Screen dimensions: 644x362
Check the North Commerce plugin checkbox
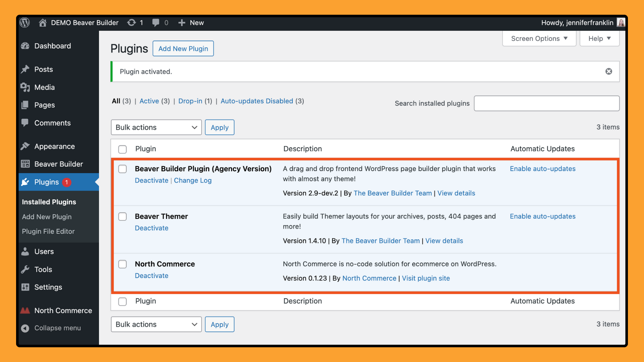click(x=122, y=264)
